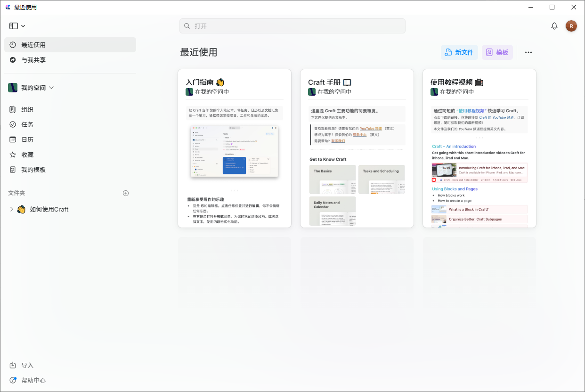Maximize the Craft window
585x392 pixels.
pyautogui.click(x=552, y=7)
